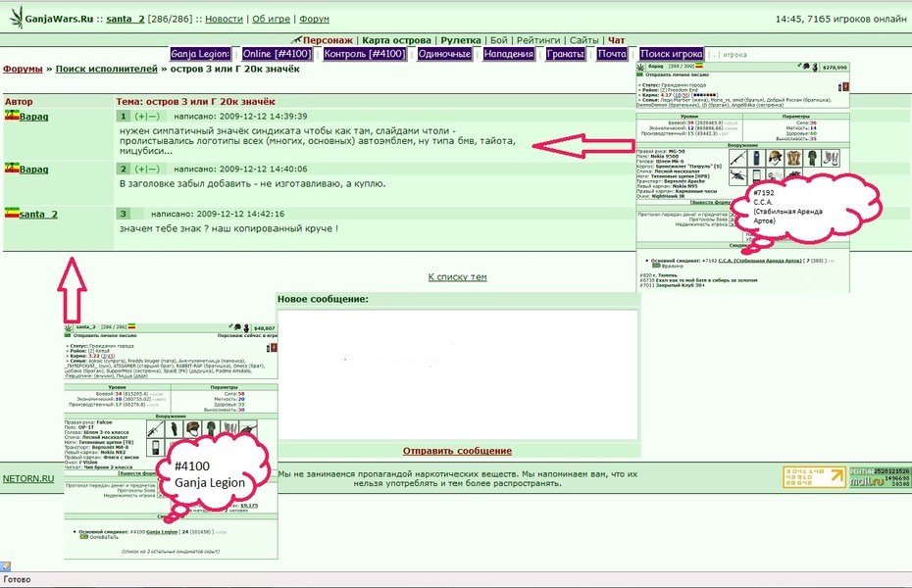Image resolution: width=912 pixels, height=588 pixels.
Task: Open Bapag author link on post 1
Action: [33, 117]
